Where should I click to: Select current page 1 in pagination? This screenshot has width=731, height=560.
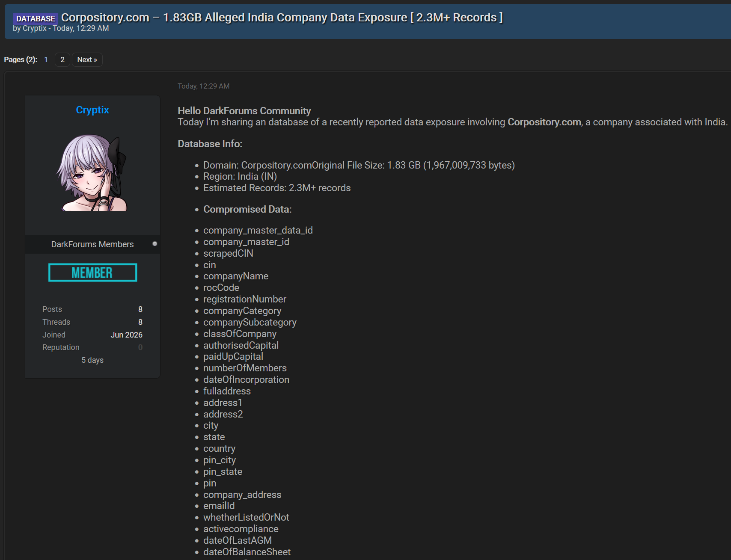(x=46, y=59)
